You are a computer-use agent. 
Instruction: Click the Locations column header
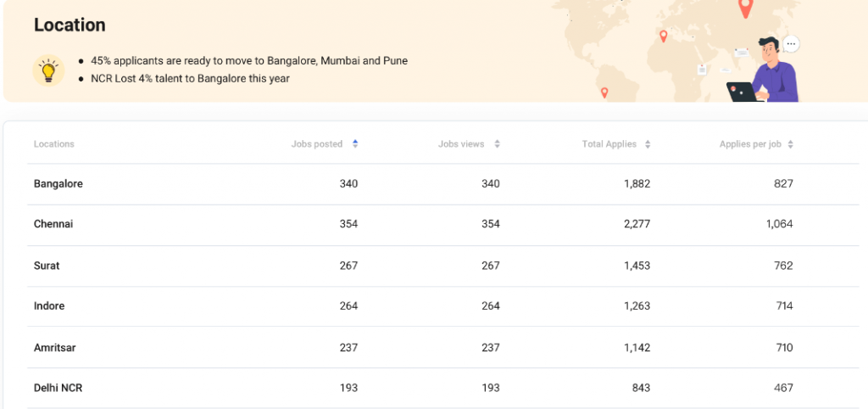[x=53, y=144]
